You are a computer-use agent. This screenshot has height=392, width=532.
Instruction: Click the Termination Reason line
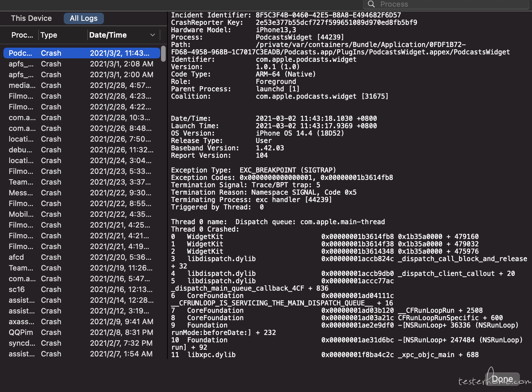click(x=264, y=192)
